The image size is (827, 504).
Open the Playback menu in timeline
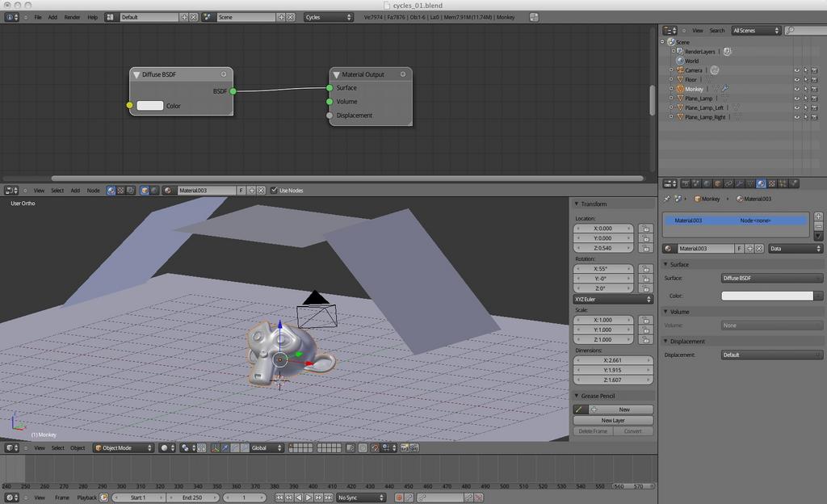[87, 498]
